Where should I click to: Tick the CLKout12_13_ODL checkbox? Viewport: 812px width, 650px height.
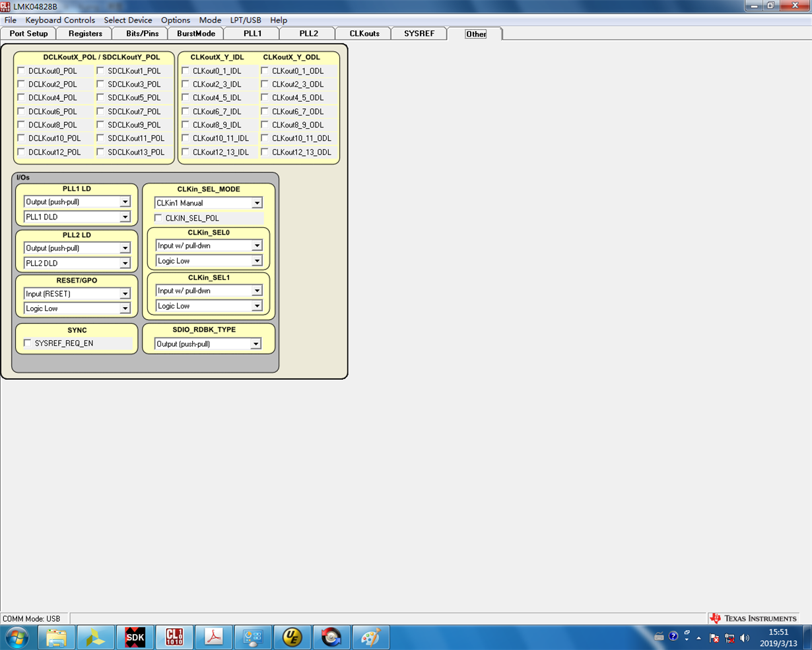pos(265,152)
